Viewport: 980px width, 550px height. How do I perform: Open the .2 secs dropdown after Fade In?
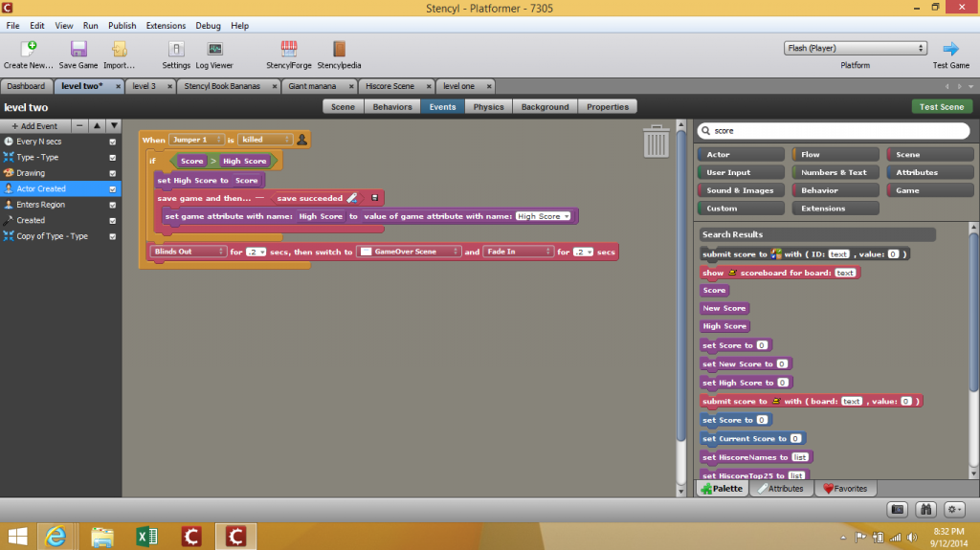coord(583,252)
